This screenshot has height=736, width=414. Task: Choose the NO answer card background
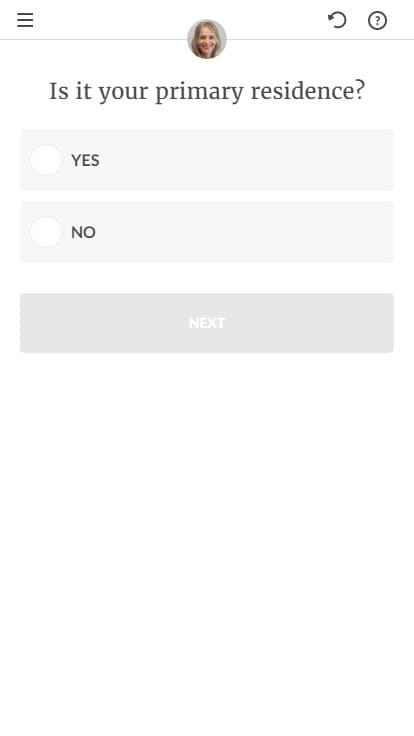[x=207, y=232]
